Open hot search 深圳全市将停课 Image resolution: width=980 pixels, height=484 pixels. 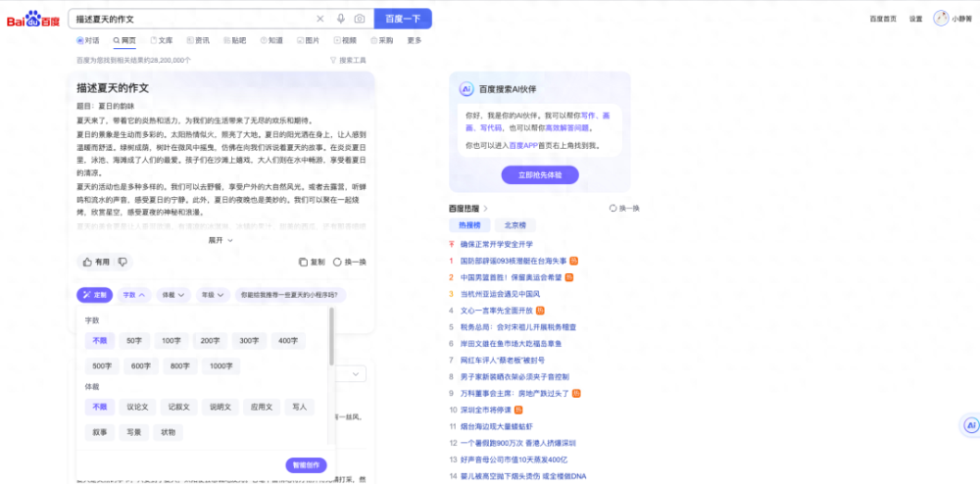486,411
